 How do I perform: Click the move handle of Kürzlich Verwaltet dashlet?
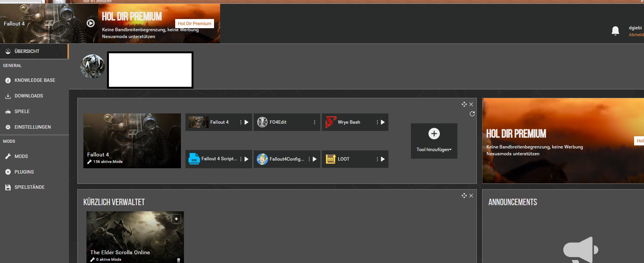point(464,196)
